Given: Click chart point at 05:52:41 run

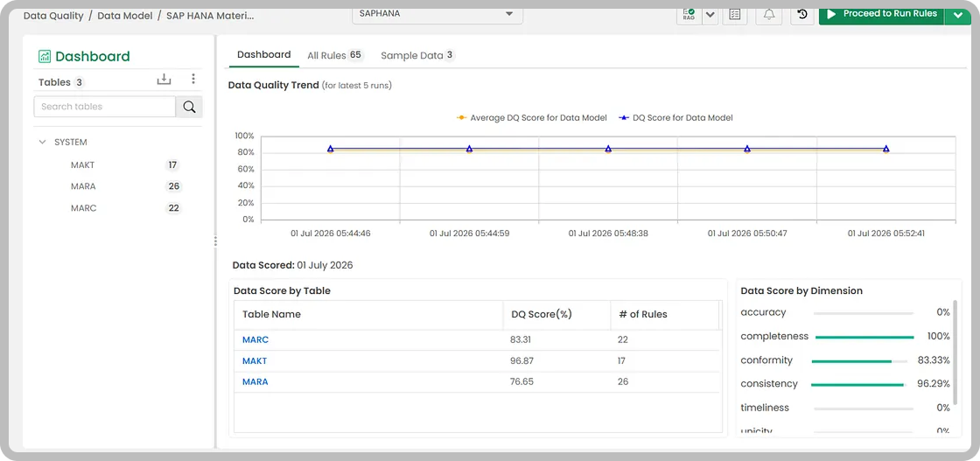Looking at the screenshot, I should 886,149.
